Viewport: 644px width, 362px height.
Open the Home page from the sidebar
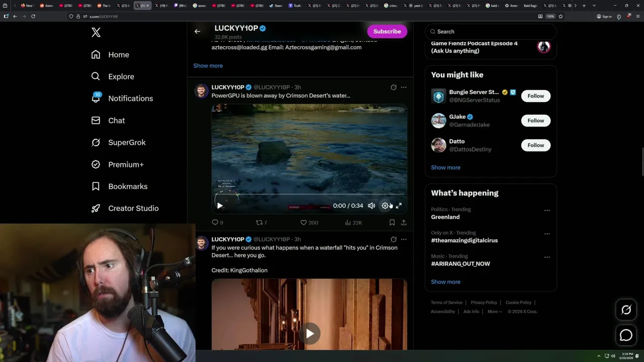tap(110, 55)
